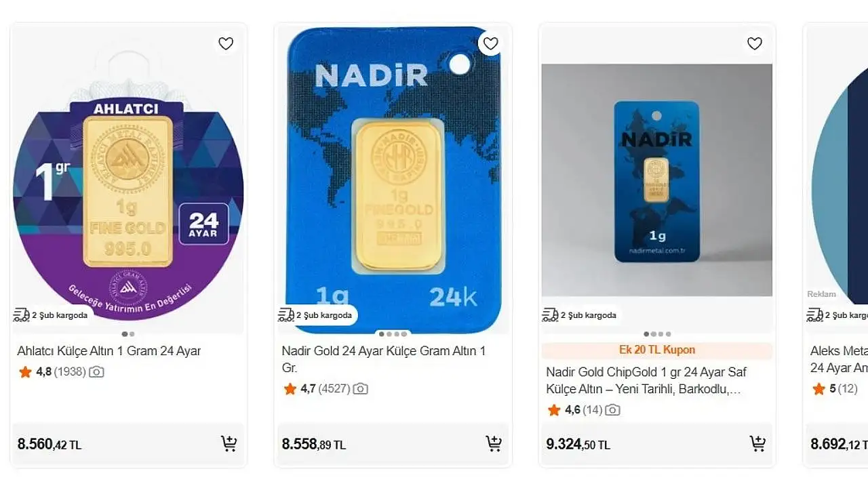
Task: Favorite the Ahlatcı Külçe Altın product
Action: pyautogui.click(x=226, y=44)
